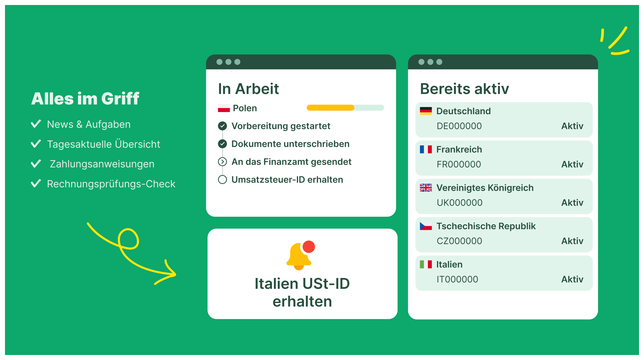Expand the An das Finanzamt gesendet step
644x360 pixels.
coord(222,162)
